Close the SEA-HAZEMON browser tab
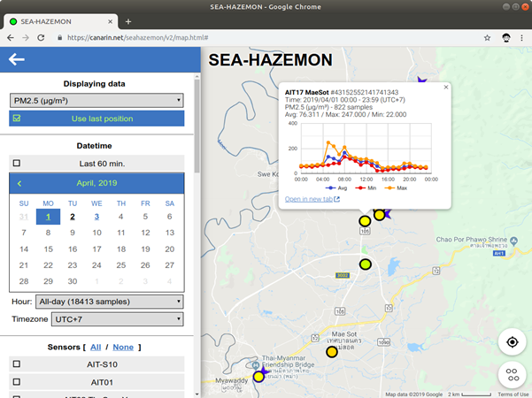532x398 pixels. pos(111,22)
